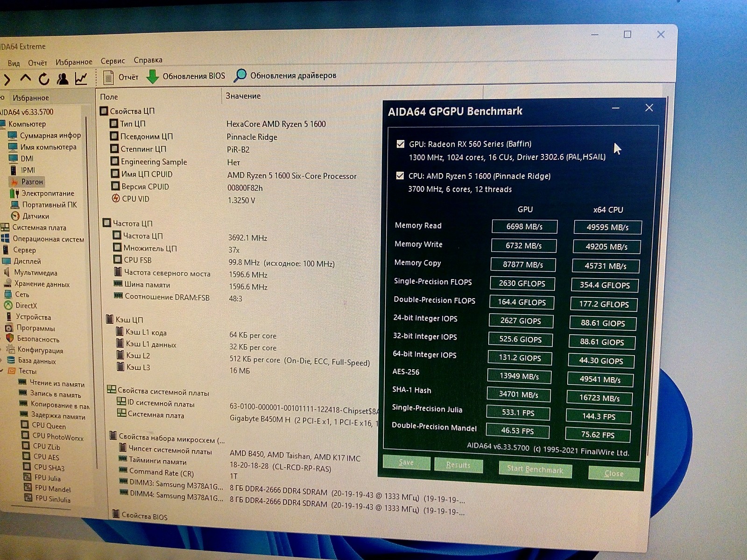Click the graph chart toolbar icon
Viewport: 747px width, 560px height.
pos(81,79)
